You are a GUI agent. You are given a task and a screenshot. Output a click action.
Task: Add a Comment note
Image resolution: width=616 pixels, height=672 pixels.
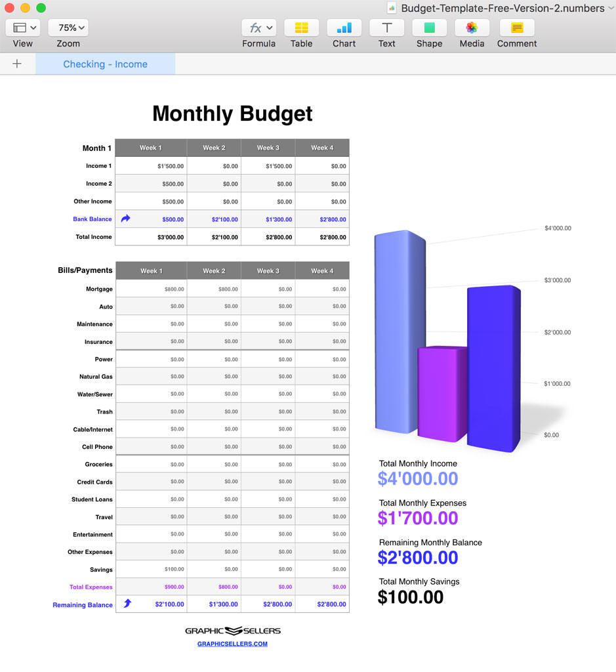[x=517, y=28]
